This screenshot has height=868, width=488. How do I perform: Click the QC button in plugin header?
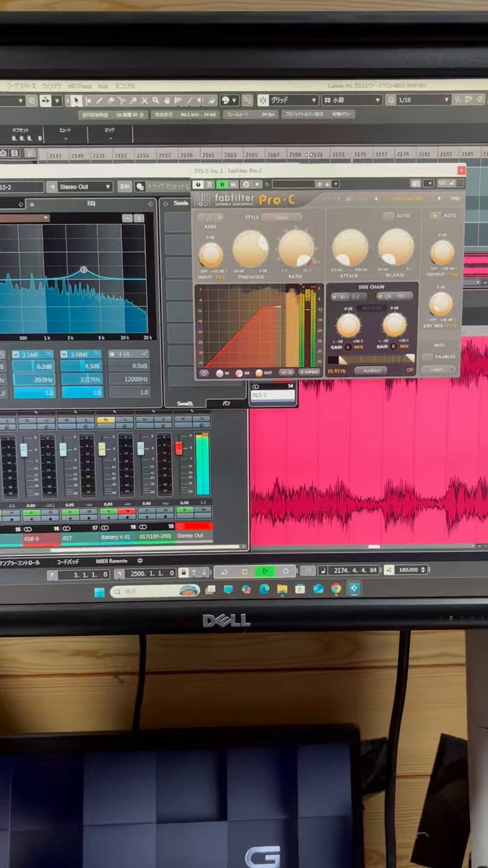click(x=442, y=184)
